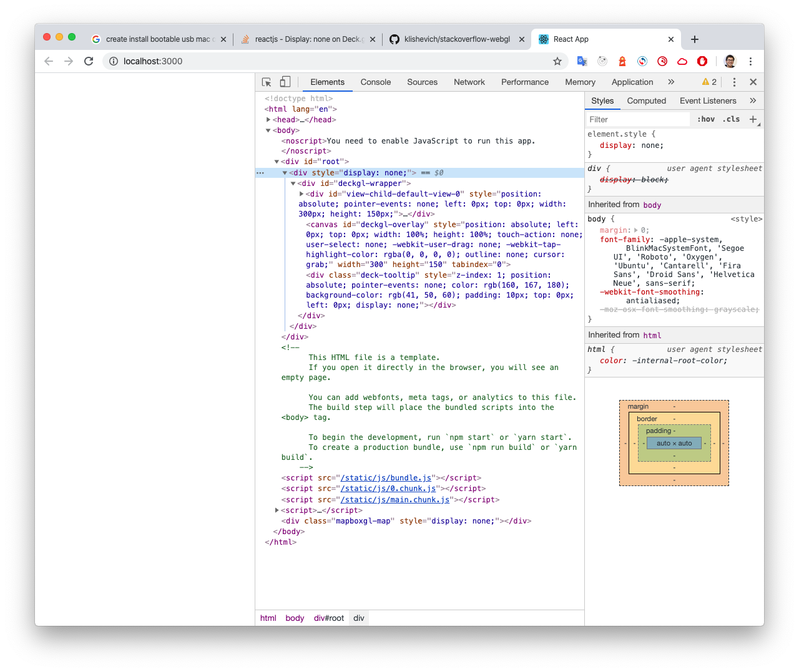The width and height of the screenshot is (799, 672).
Task: Close the DevTools panel
Action: pyautogui.click(x=753, y=82)
